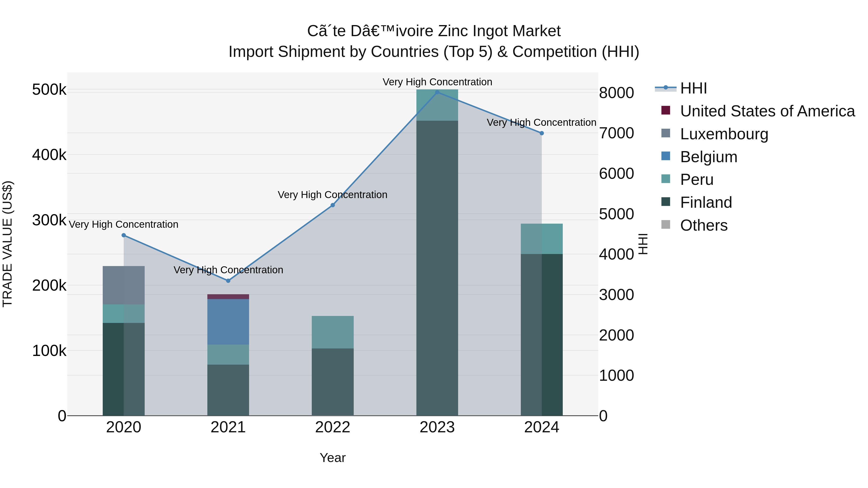Click the Finland bar segment in 2022
Viewport: 868px width, 488px height.
[x=332, y=382]
